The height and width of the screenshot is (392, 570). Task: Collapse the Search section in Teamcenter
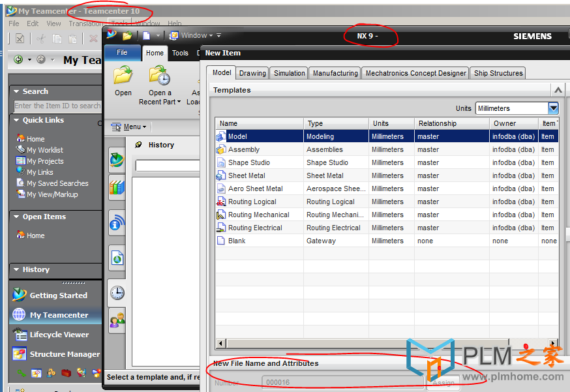click(x=16, y=91)
